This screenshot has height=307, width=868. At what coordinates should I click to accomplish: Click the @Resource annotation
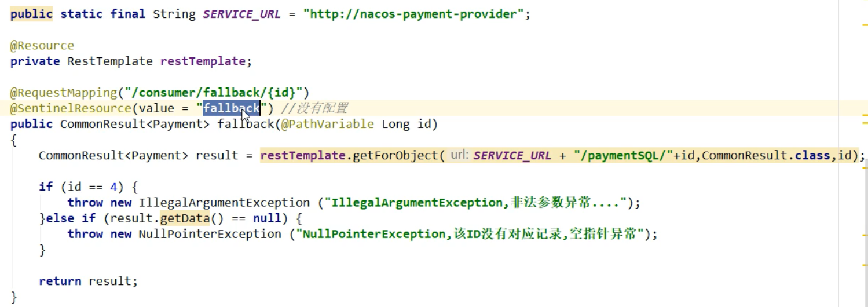[42, 45]
